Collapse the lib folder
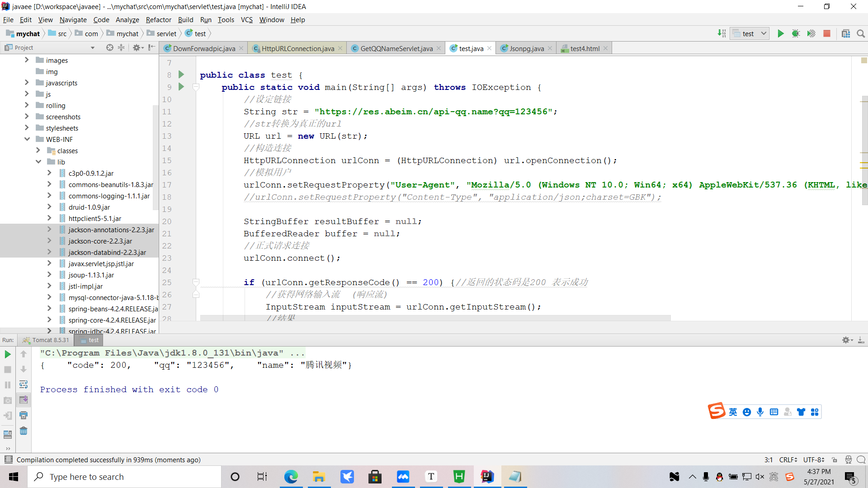The image size is (868, 488). [x=38, y=162]
